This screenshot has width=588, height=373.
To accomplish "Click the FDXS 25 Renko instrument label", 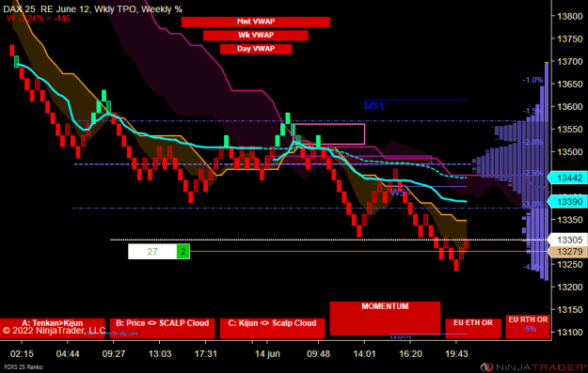I will 23,367.
